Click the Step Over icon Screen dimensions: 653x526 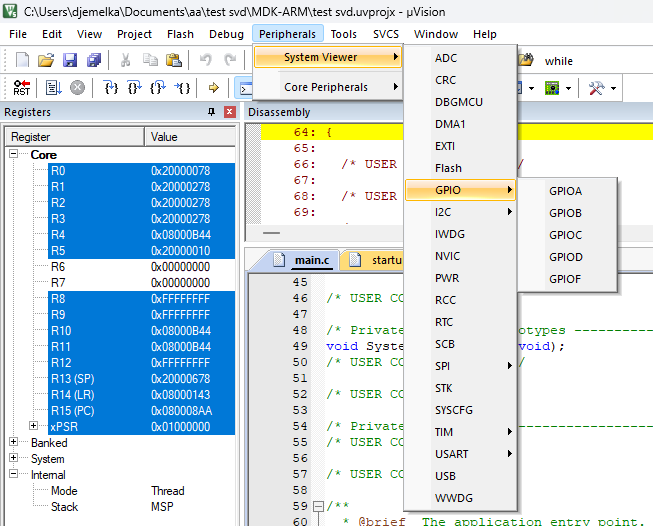tap(135, 88)
